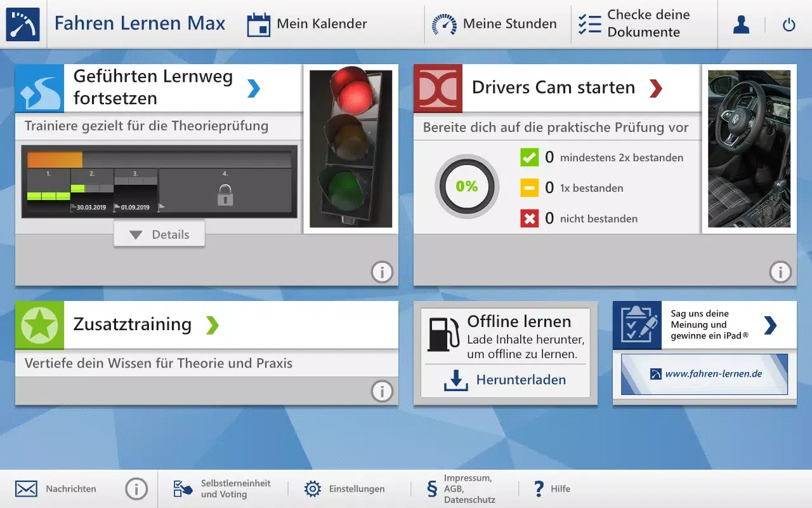Click the Fahren Lernen speedometer logo
The width and height of the screenshot is (812, 508).
(x=23, y=24)
